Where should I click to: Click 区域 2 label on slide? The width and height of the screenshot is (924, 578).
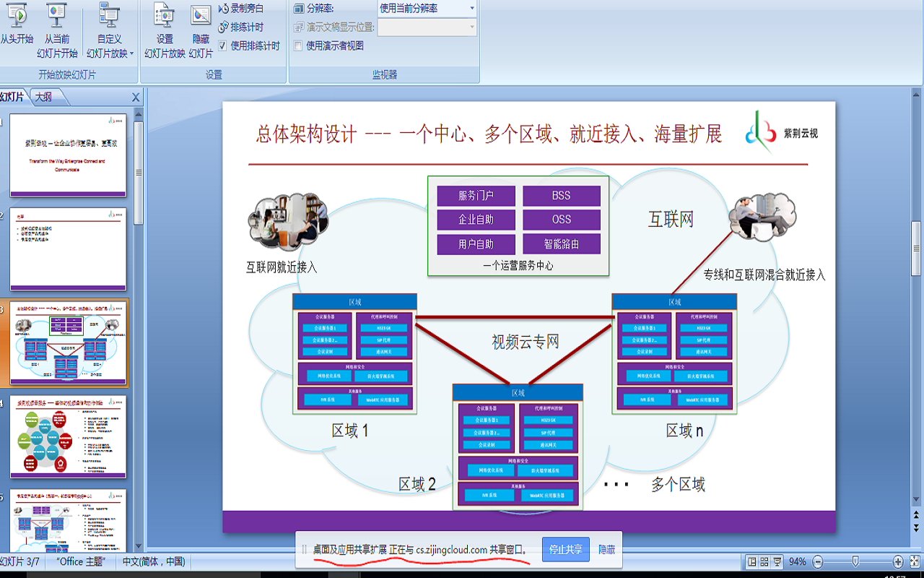coord(417,484)
